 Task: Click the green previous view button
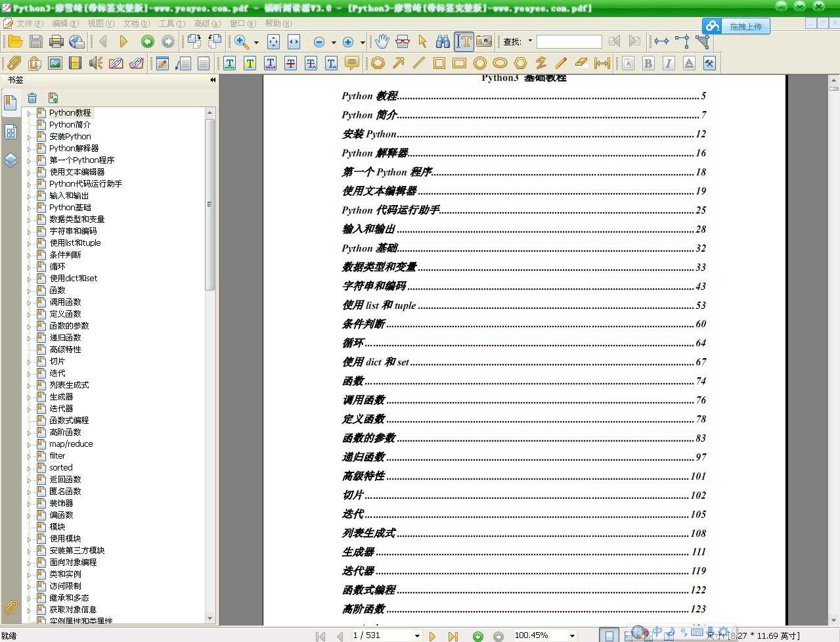click(x=148, y=42)
